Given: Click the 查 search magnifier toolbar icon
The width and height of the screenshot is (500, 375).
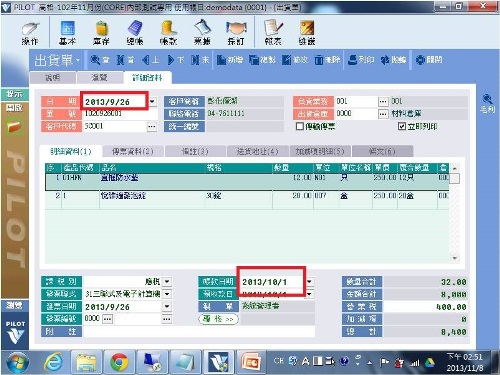Looking at the screenshot, I should pyautogui.click(x=99, y=60).
